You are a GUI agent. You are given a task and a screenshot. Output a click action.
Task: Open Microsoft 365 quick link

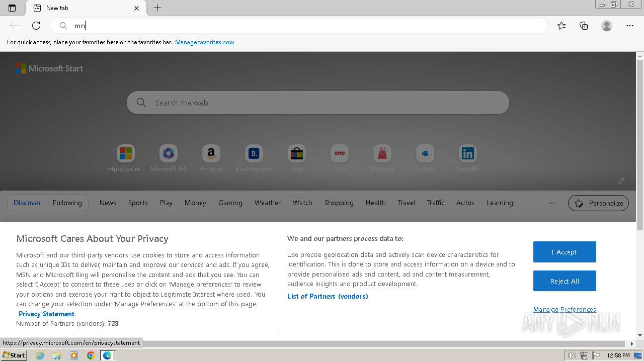[169, 158]
